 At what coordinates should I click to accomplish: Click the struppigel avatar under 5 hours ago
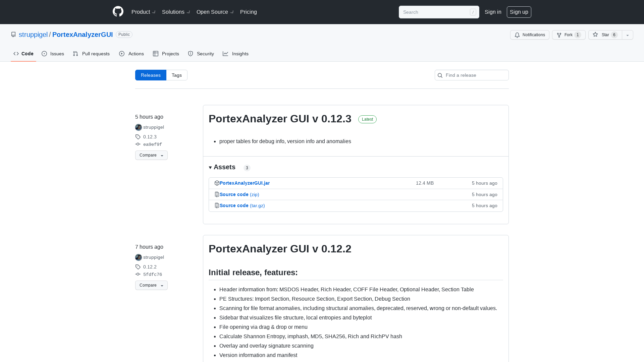click(139, 127)
